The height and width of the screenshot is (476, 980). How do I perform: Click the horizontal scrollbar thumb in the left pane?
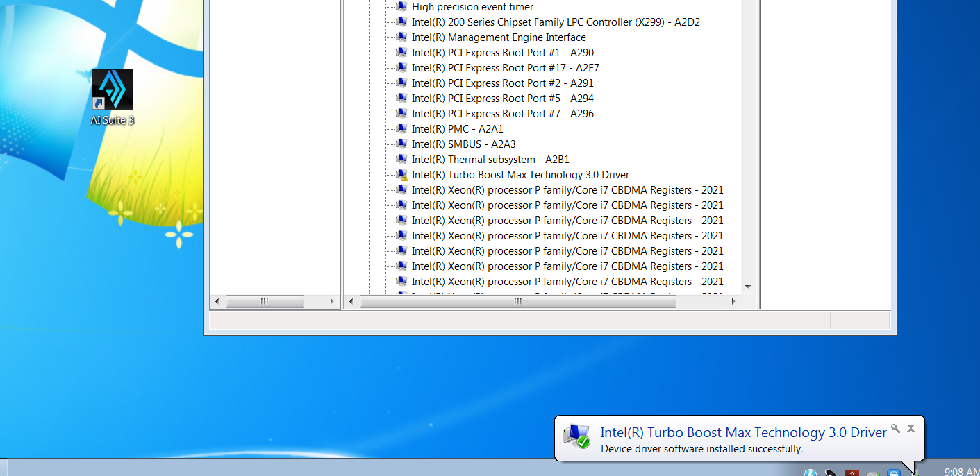[x=265, y=302]
